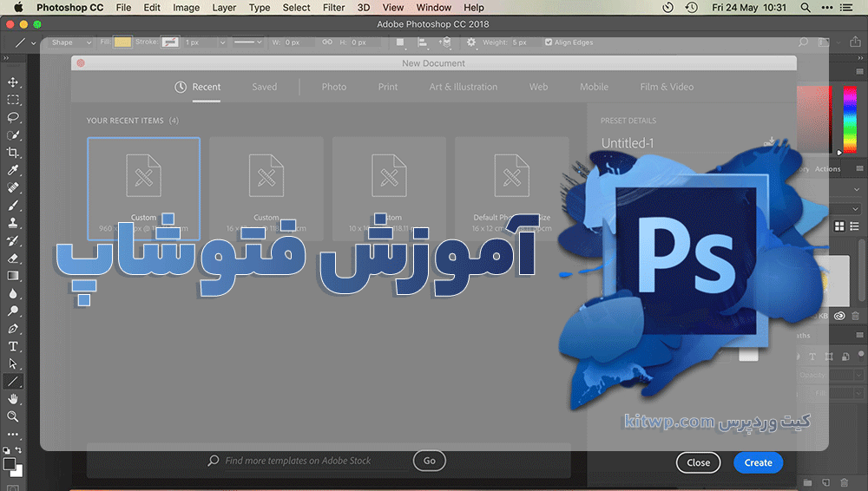The width and height of the screenshot is (868, 491).
Task: Toggle the layer filtering switch
Action: 861,355
